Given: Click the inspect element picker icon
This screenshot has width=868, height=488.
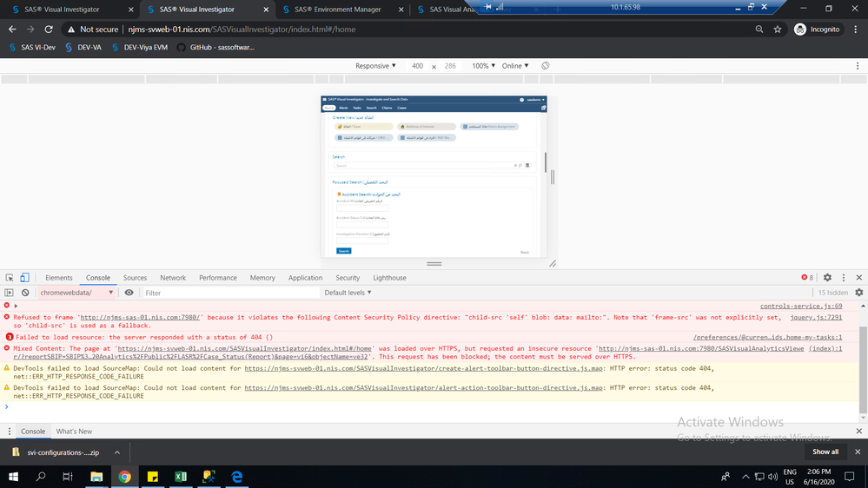Looking at the screenshot, I should click(x=10, y=278).
